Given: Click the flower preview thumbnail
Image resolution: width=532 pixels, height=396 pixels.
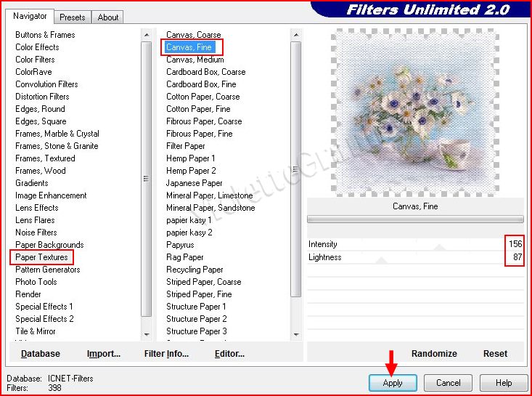Looking at the screenshot, I should [414, 113].
